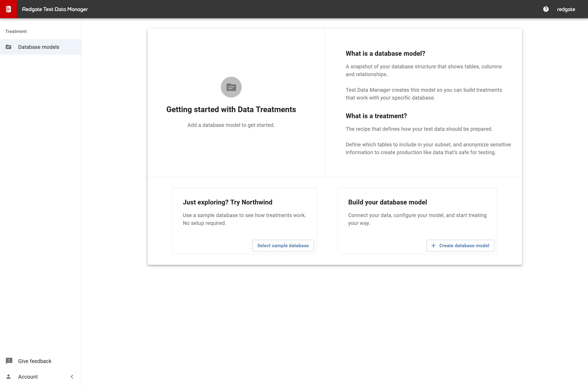This screenshot has height=387, width=588.
Task: Click Create database model button
Action: (x=460, y=245)
